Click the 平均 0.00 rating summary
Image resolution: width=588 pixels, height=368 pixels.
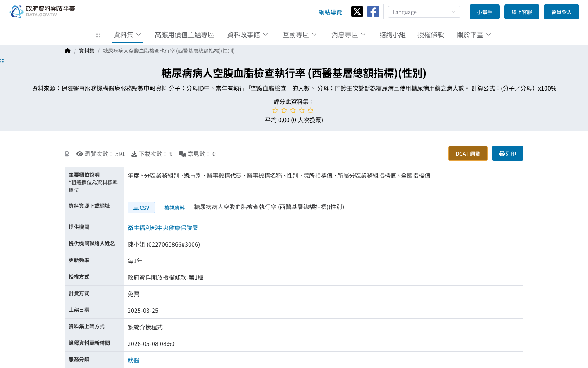294,120
